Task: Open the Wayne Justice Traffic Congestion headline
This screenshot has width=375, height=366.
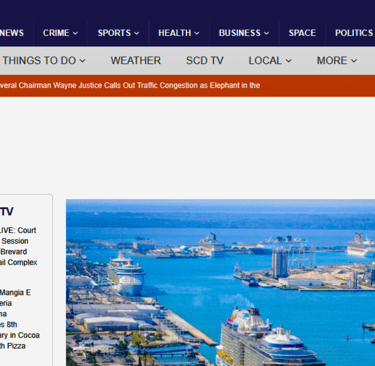Action: (130, 86)
